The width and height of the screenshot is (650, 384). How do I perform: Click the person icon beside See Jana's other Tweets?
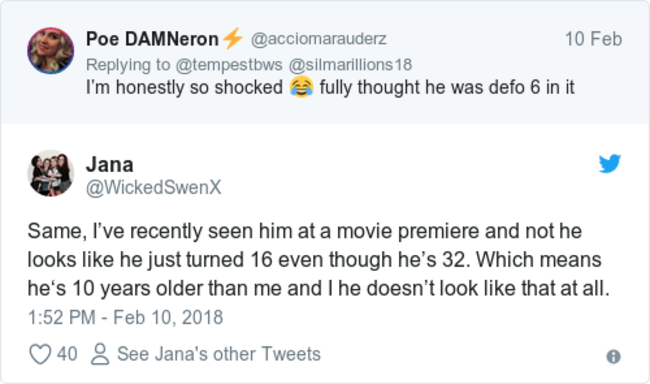(100, 354)
